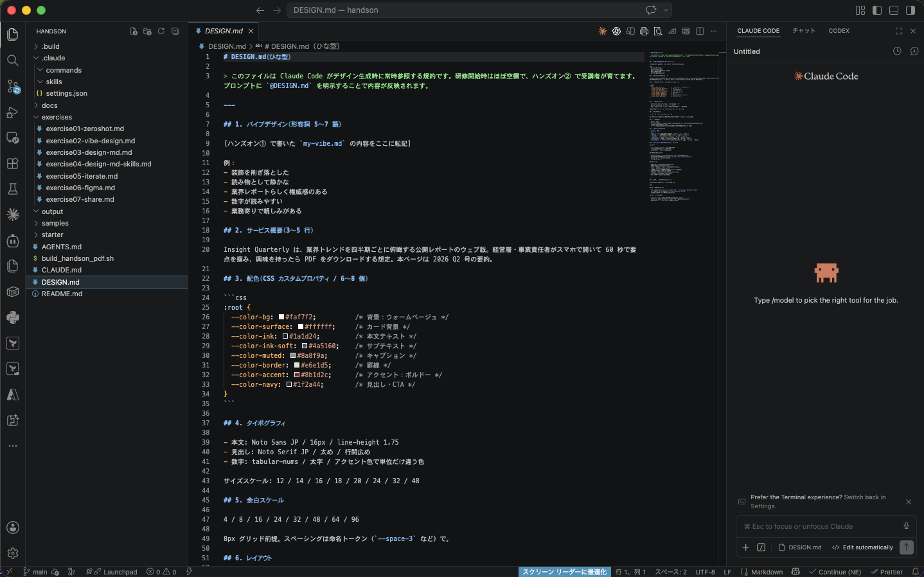Image resolution: width=924 pixels, height=577 pixels.
Task: Click Continue (NE) in the status bar
Action: [835, 572]
